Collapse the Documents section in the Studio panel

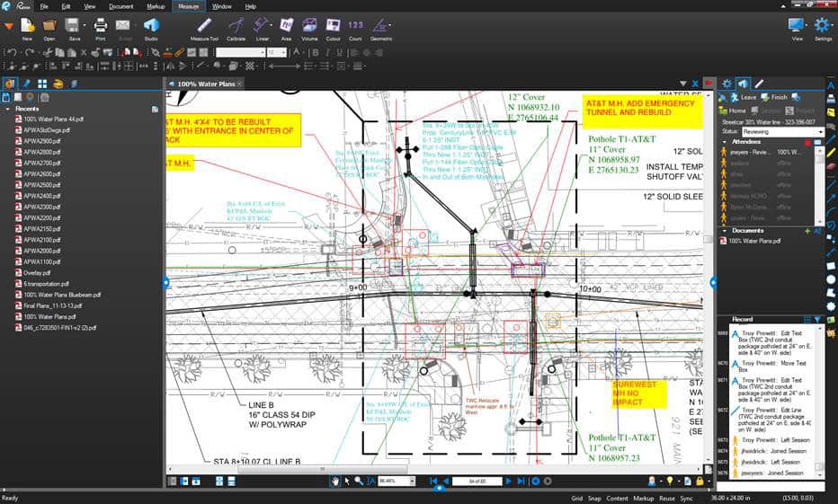725,231
